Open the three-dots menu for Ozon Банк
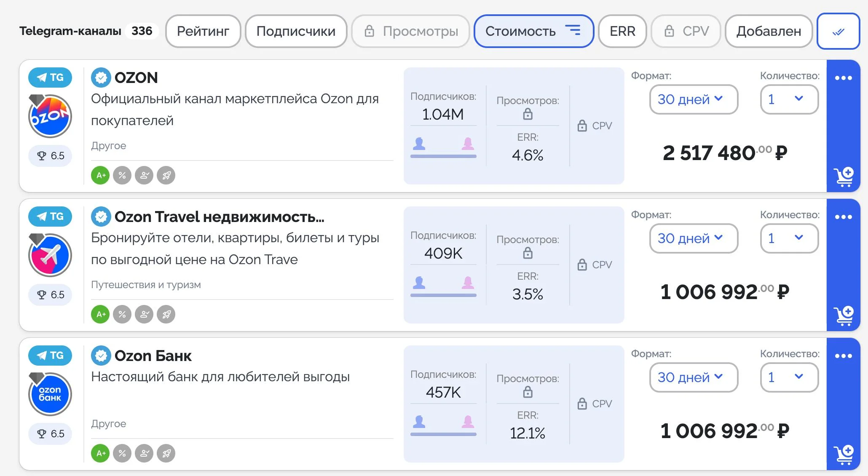 pos(843,356)
